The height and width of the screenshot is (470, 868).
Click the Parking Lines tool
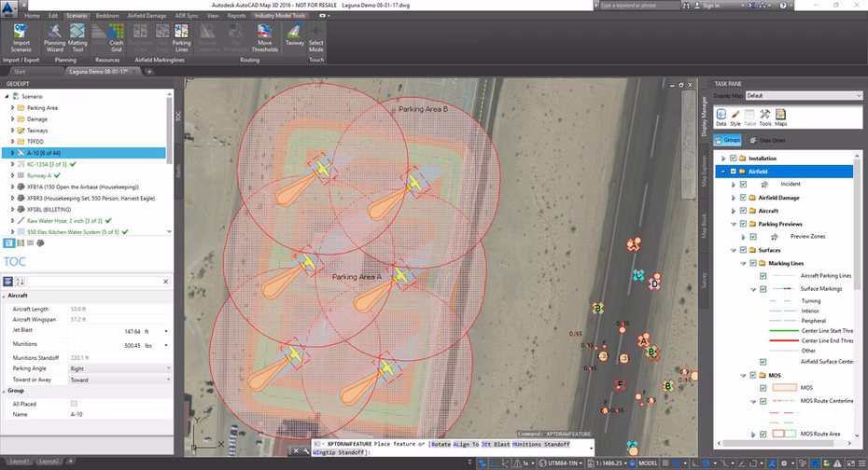[x=182, y=38]
